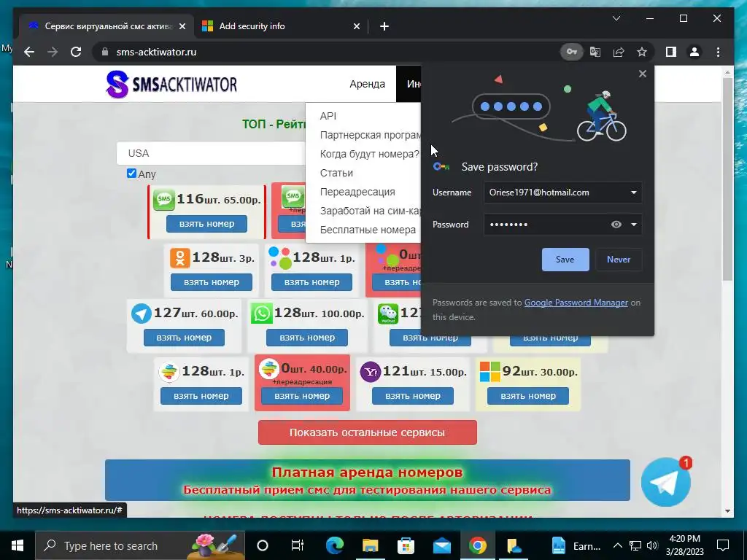Save the password with the Save button

565,260
